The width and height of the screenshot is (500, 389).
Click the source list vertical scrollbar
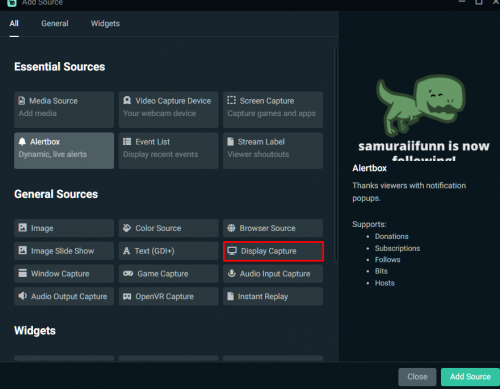tap(336, 155)
